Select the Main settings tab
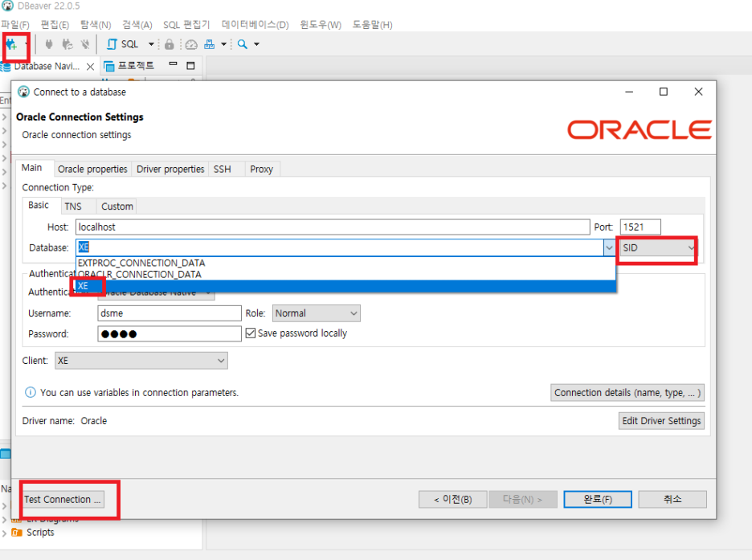752x560 pixels. (31, 168)
